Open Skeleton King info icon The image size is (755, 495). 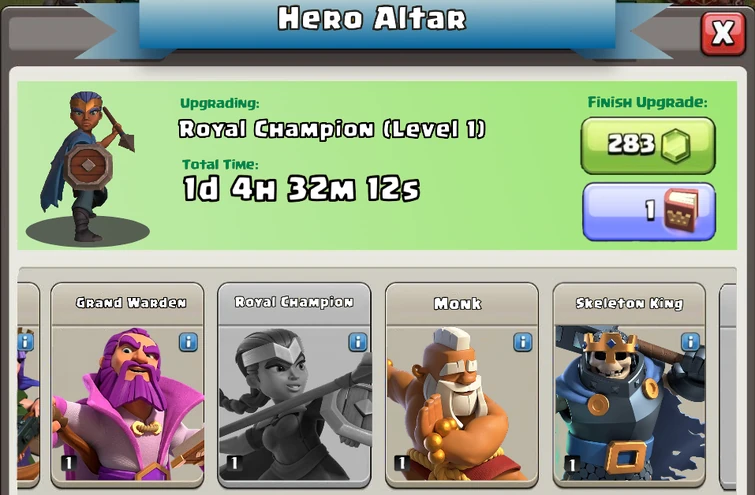coord(690,342)
